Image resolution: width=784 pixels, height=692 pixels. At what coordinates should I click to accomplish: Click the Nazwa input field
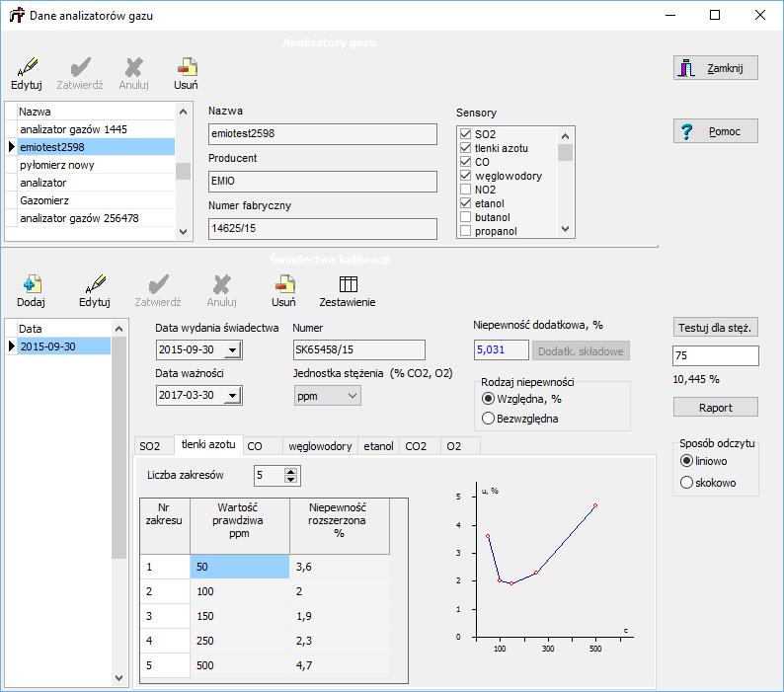click(323, 134)
